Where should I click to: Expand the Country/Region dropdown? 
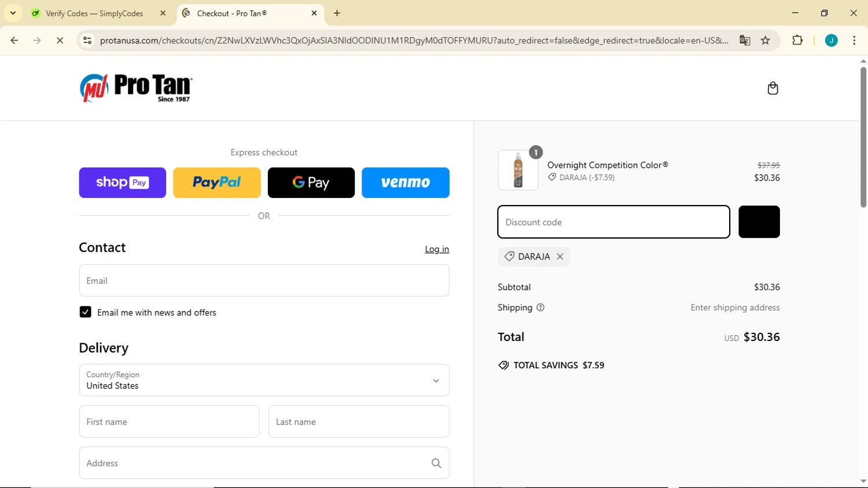264,380
